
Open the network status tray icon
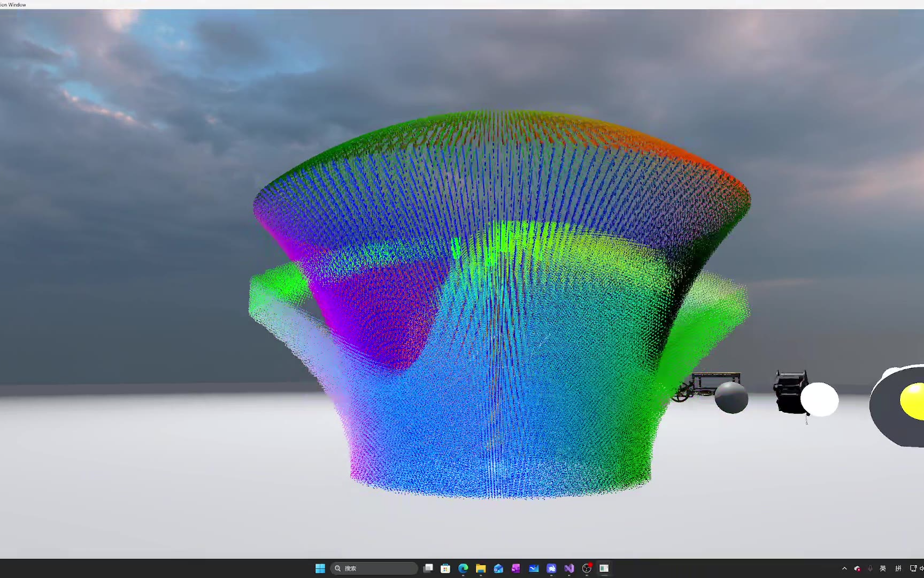click(x=913, y=568)
